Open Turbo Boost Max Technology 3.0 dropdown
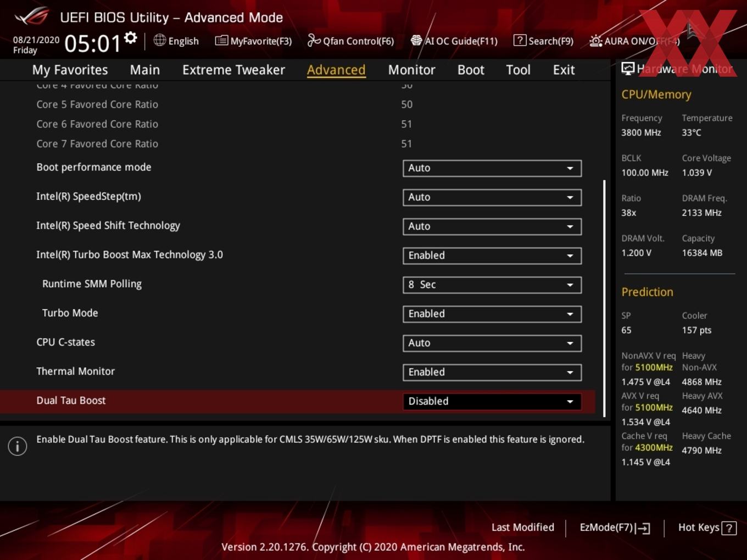Screen dimensions: 747x560 (492, 255)
